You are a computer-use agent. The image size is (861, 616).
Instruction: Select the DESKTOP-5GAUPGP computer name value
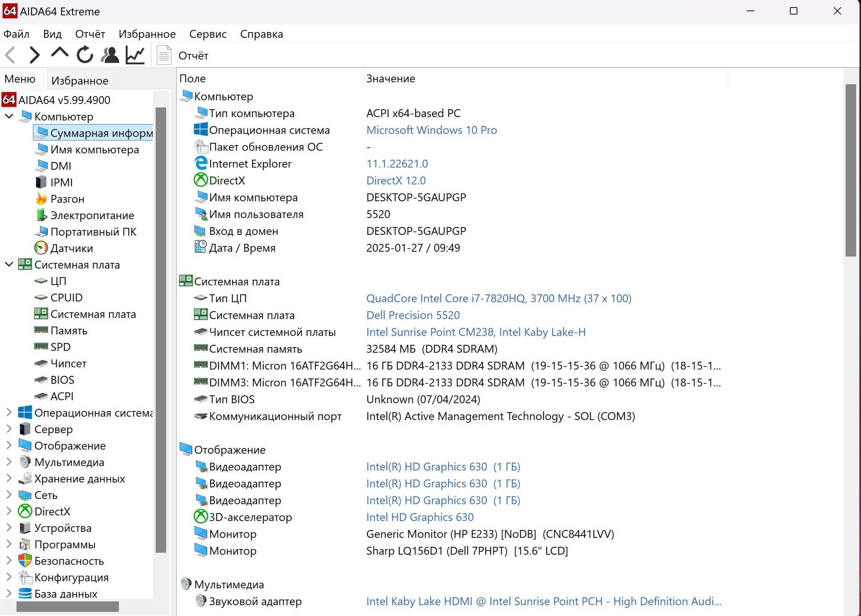coord(416,197)
